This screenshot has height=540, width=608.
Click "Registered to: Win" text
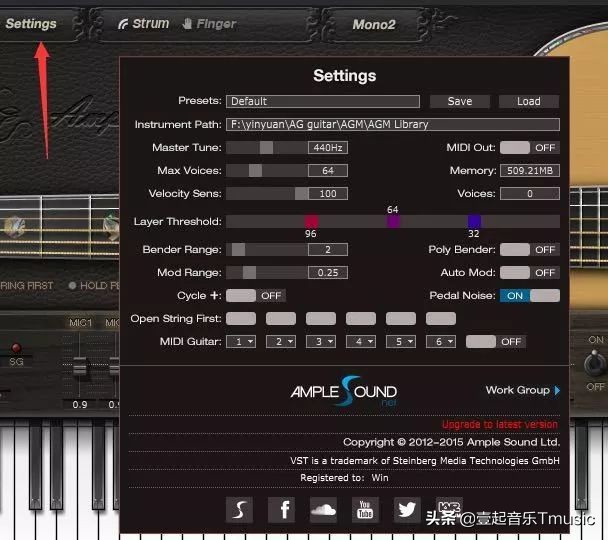coord(344,478)
